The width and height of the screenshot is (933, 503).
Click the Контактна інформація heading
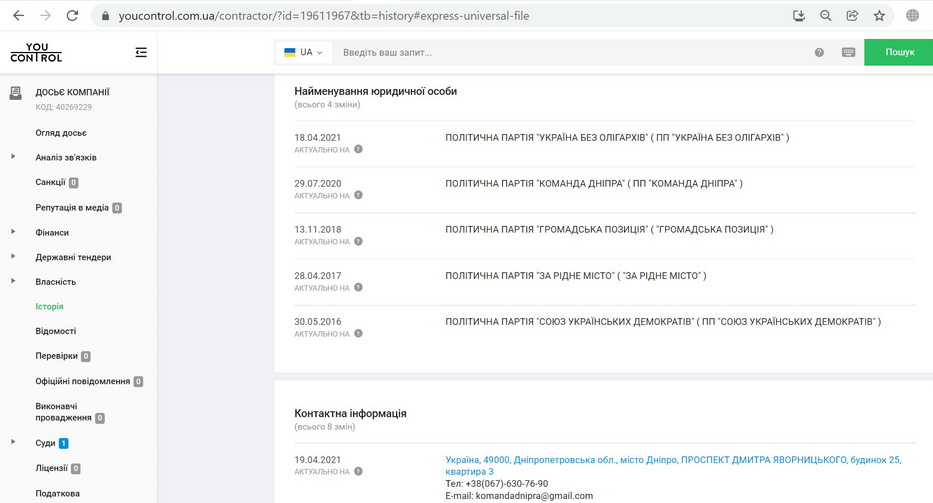pos(350,413)
